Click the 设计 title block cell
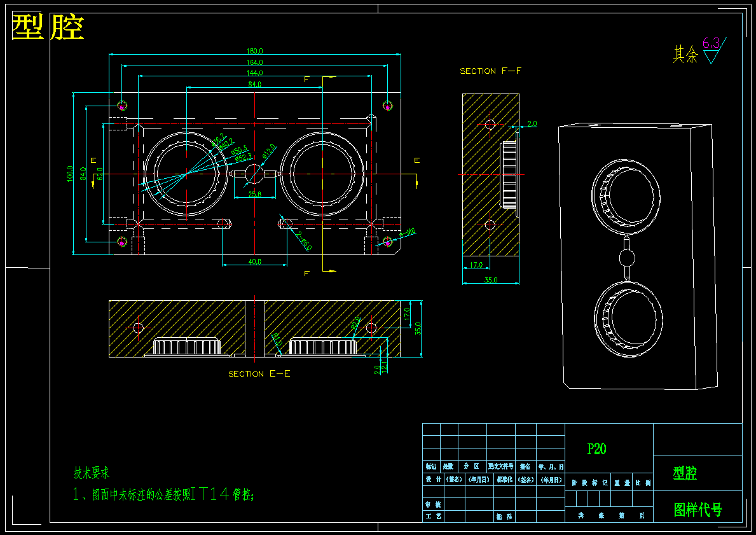This screenshot has width=756, height=535. point(432,480)
